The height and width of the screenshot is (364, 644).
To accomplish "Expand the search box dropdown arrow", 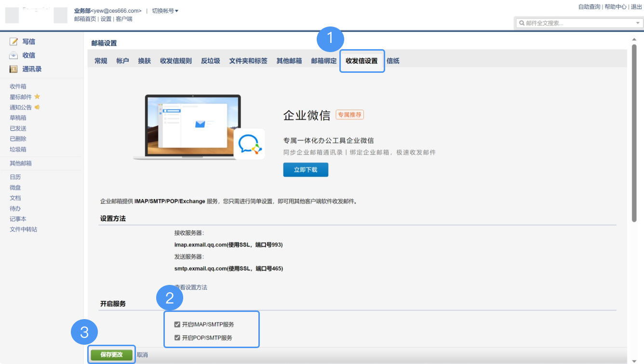I will click(x=637, y=23).
